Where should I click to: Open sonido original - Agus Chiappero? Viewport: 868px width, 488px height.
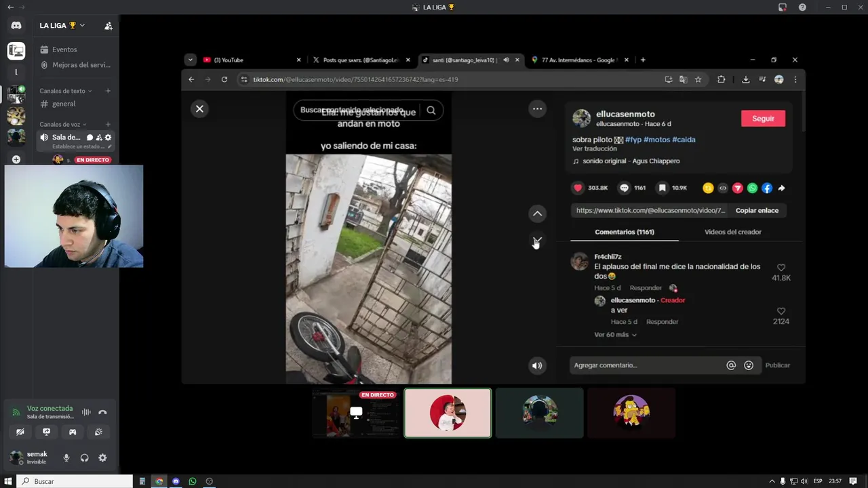(631, 161)
